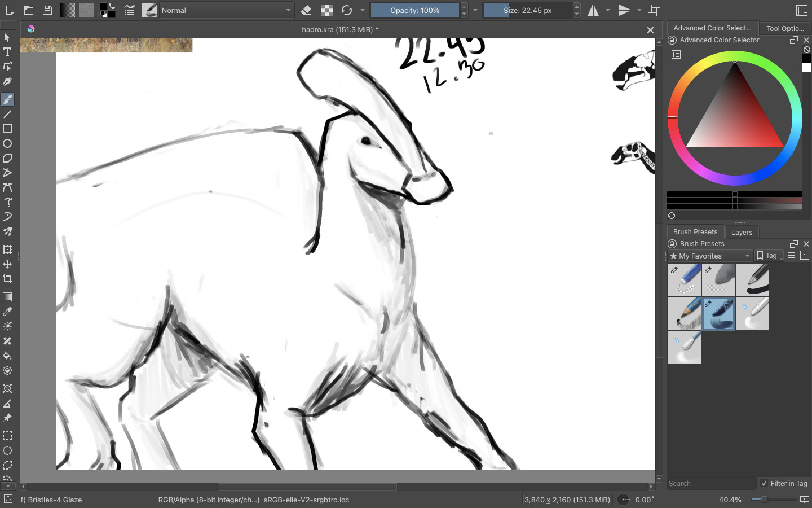This screenshot has height=508, width=812.
Task: Select the Color Sampler eyedropper tool
Action: click(x=7, y=312)
